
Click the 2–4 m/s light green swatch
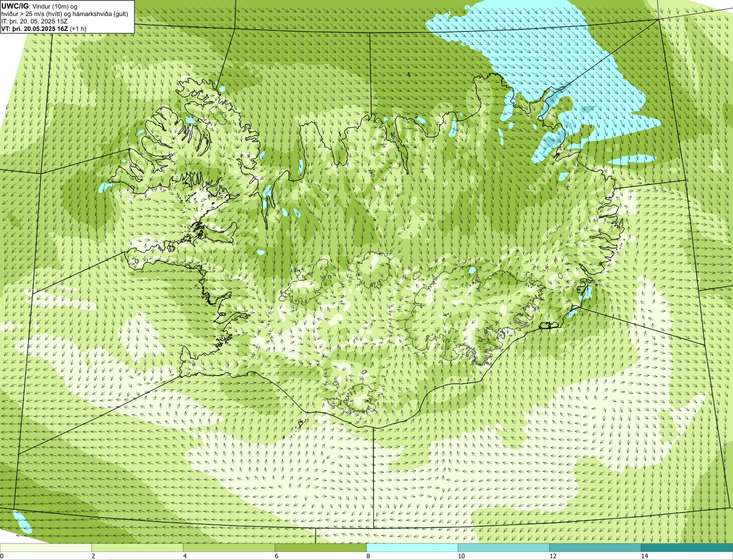(137, 548)
